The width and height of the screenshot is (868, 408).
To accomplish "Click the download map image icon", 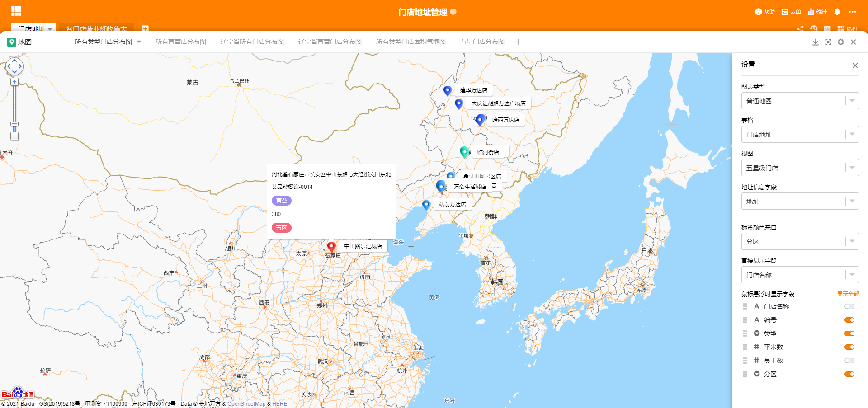I will click(816, 42).
